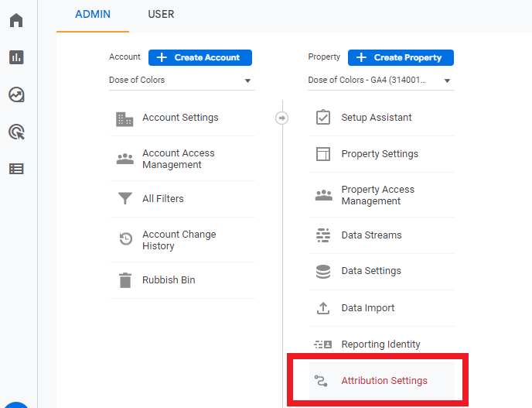
Task: Click the Rubbish Bin trash icon
Action: click(x=125, y=280)
